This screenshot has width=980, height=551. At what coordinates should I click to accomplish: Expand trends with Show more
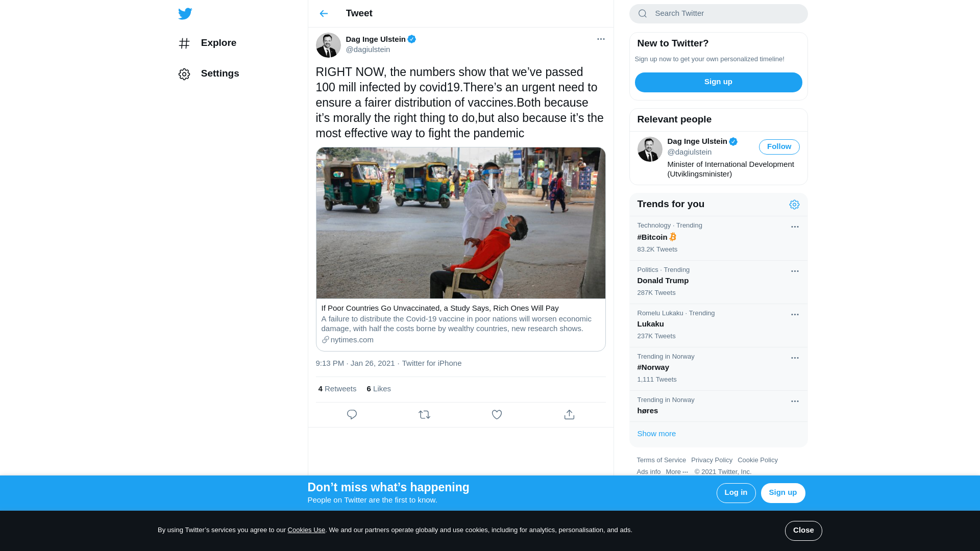click(656, 434)
